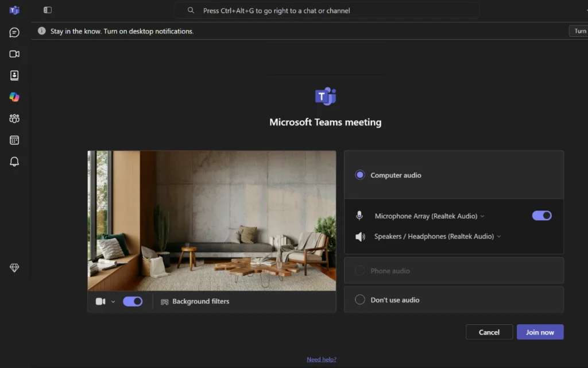The height and width of the screenshot is (368, 588).
Task: Click the microphone icon in audio settings
Action: point(359,216)
